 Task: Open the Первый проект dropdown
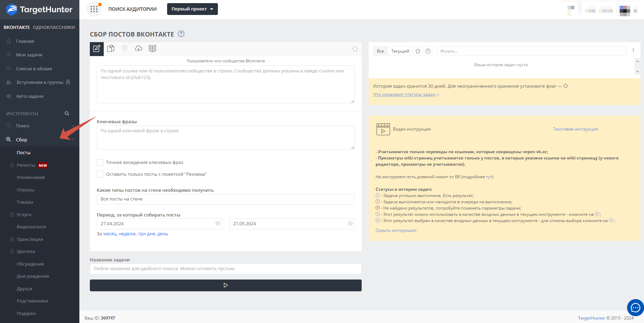click(192, 9)
